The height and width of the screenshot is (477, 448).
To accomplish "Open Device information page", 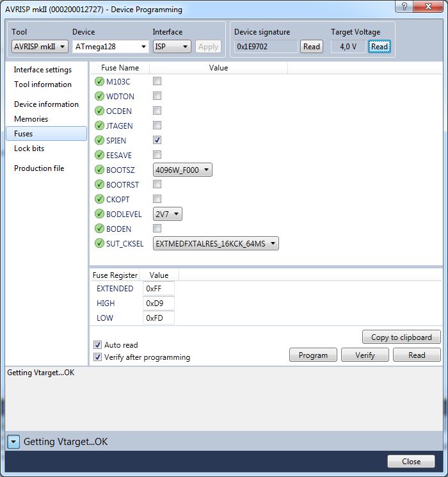I will (46, 104).
